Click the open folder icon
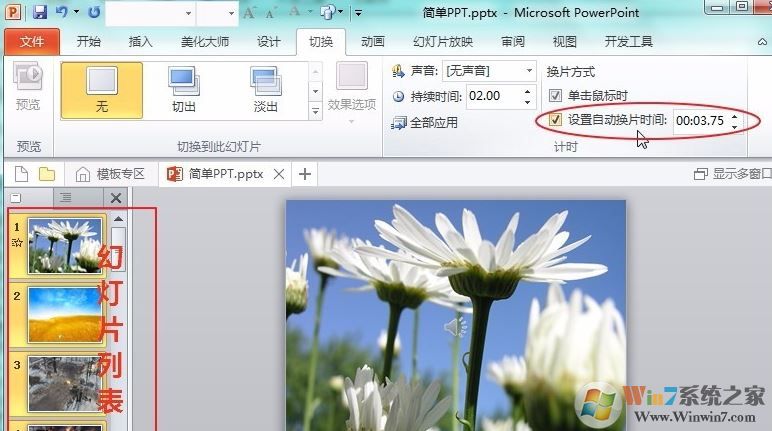This screenshot has height=431, width=772. click(x=47, y=174)
